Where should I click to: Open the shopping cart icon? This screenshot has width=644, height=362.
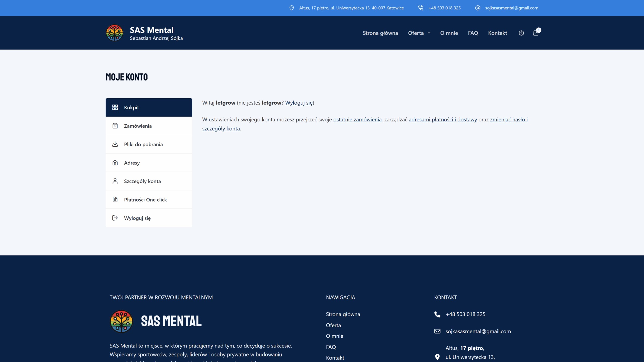(x=536, y=33)
